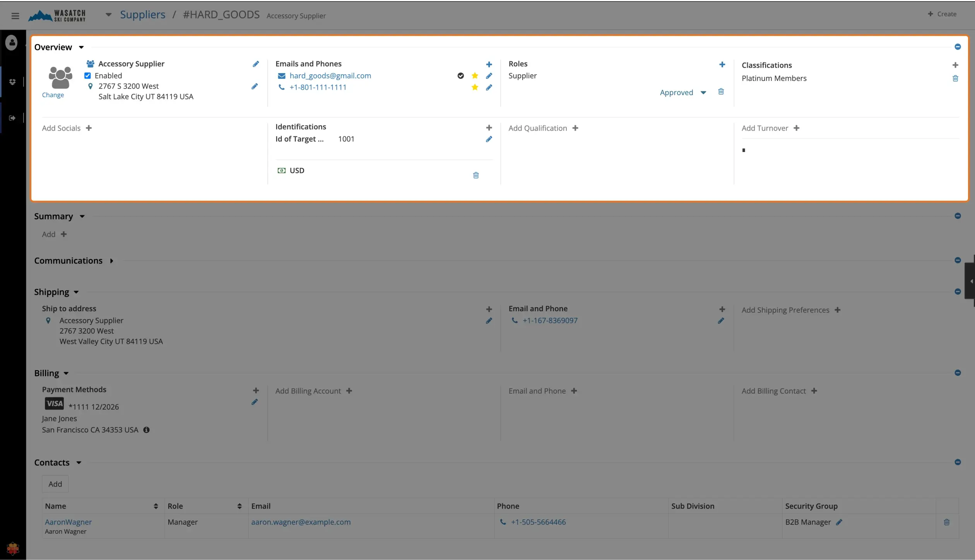This screenshot has width=975, height=560.
Task: Click Add plus under Summary
Action: (x=64, y=234)
